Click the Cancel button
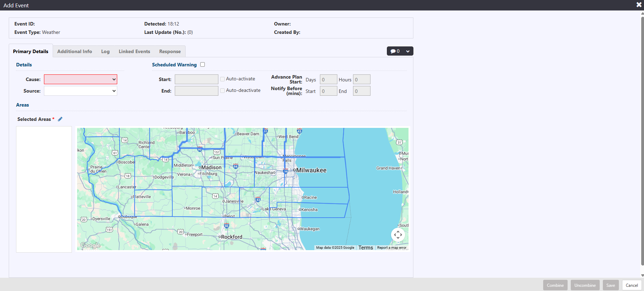The width and height of the screenshot is (644, 291). click(631, 285)
